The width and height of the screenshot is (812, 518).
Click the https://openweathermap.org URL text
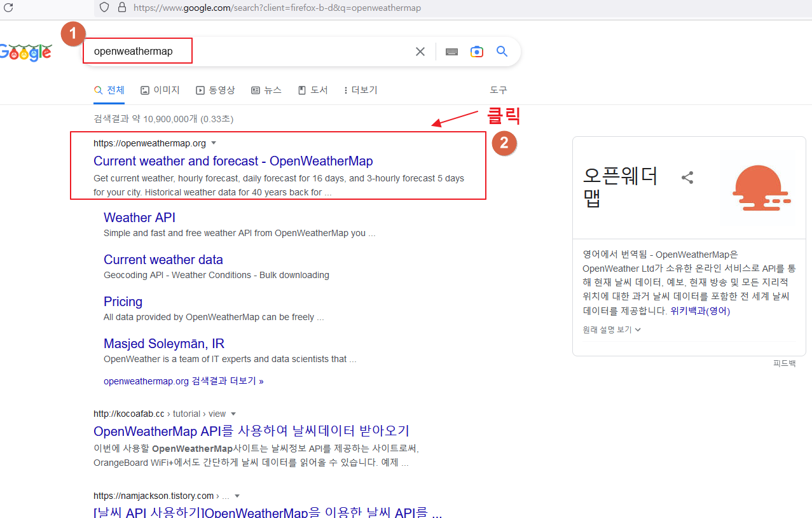(149, 143)
